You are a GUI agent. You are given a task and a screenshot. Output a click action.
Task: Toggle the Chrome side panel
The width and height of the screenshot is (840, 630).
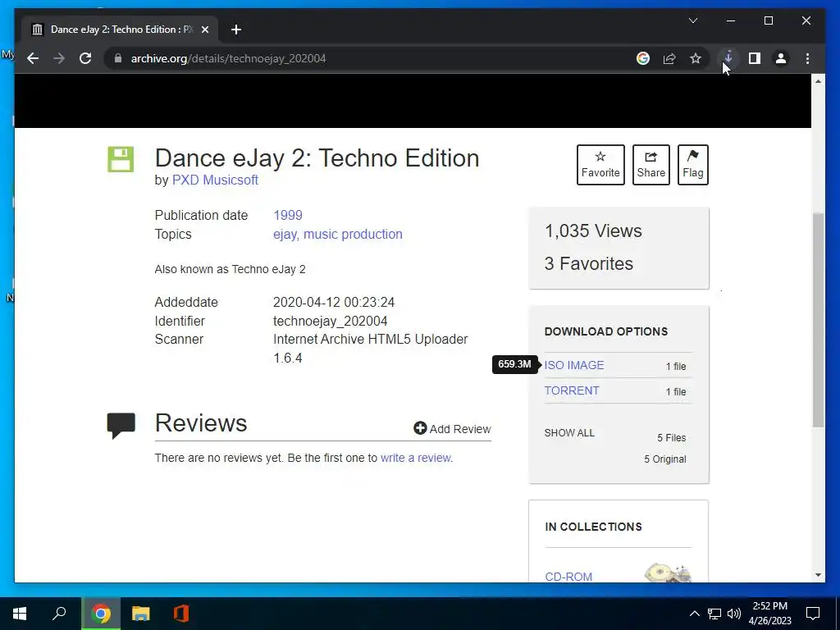755,58
